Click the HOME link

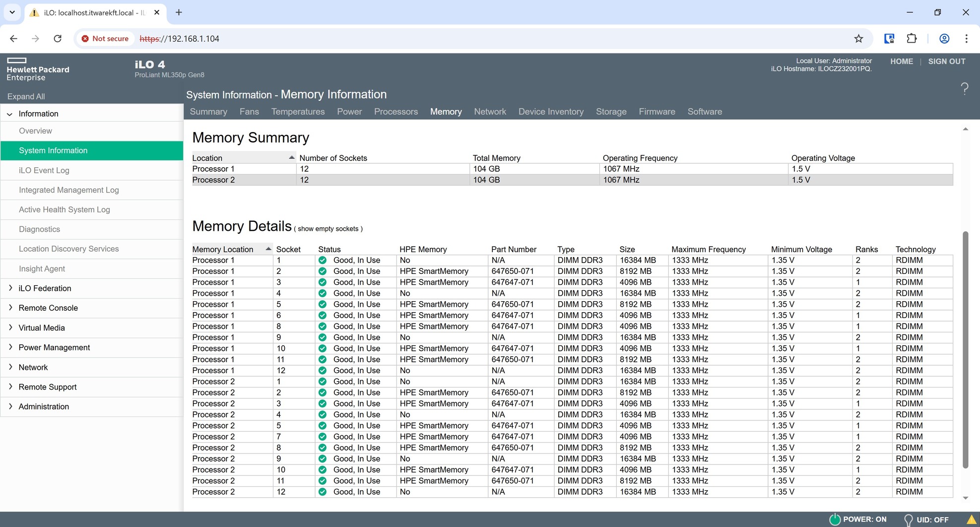[902, 62]
